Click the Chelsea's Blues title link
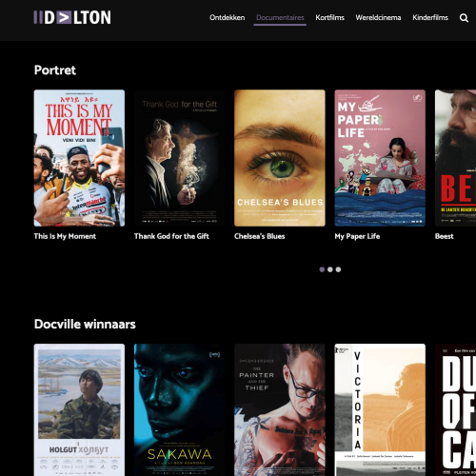Image resolution: width=476 pixels, height=476 pixels. tap(259, 236)
